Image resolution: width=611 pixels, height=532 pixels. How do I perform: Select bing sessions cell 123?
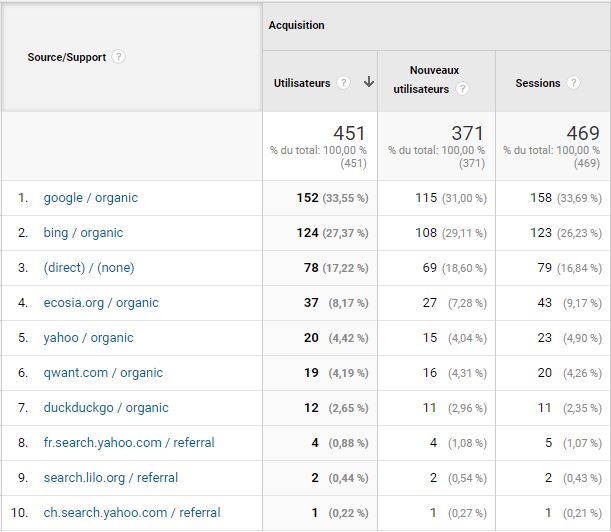click(541, 233)
